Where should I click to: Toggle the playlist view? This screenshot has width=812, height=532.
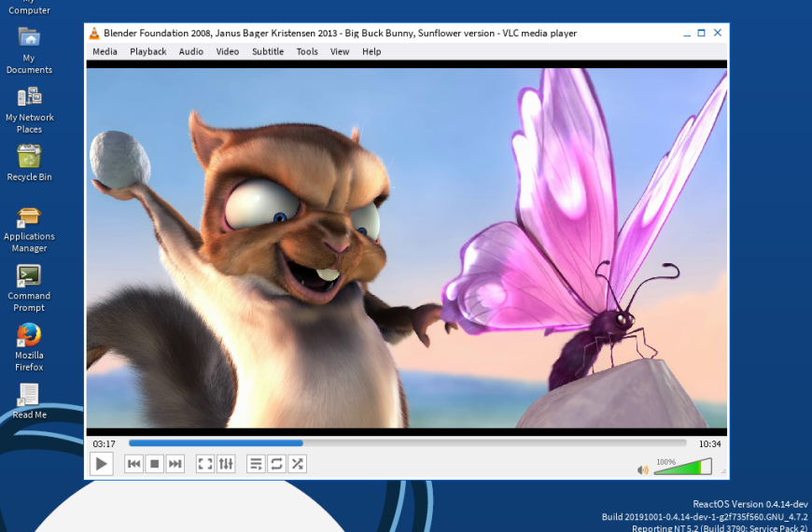click(x=256, y=464)
